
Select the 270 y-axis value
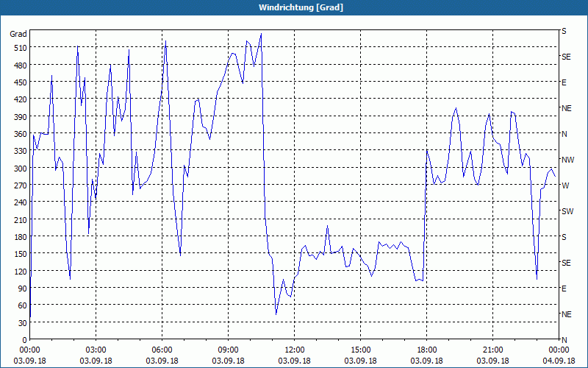click(x=21, y=185)
